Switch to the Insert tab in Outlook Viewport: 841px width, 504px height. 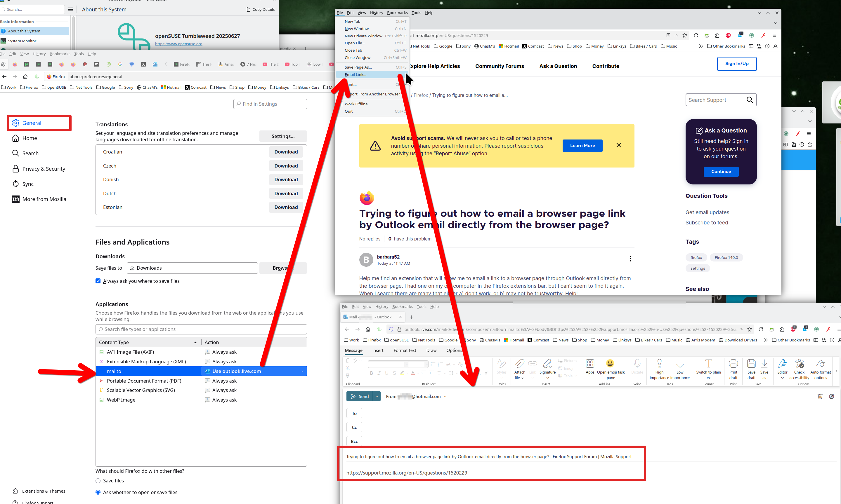point(377,350)
